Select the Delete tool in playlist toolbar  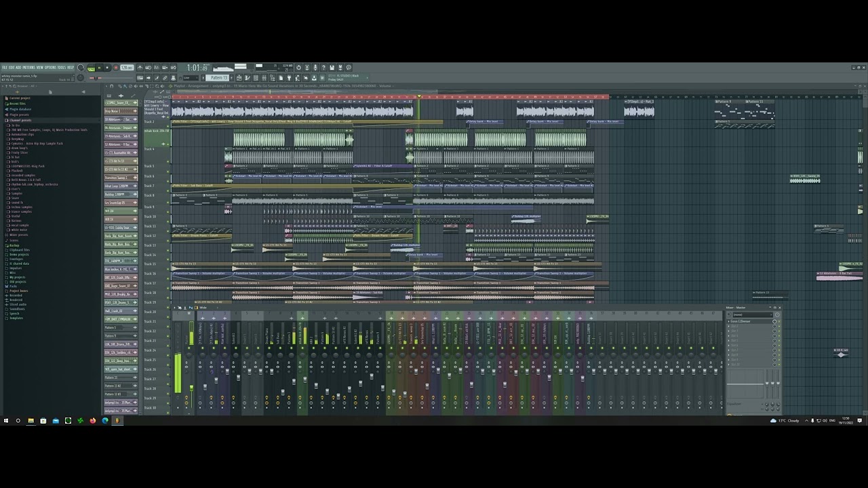[x=130, y=86]
